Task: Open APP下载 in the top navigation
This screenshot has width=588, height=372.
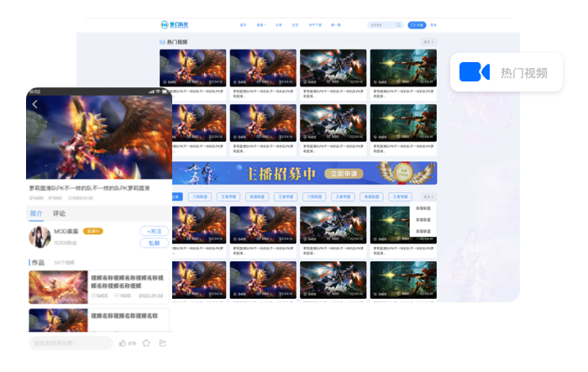Action: (x=315, y=25)
